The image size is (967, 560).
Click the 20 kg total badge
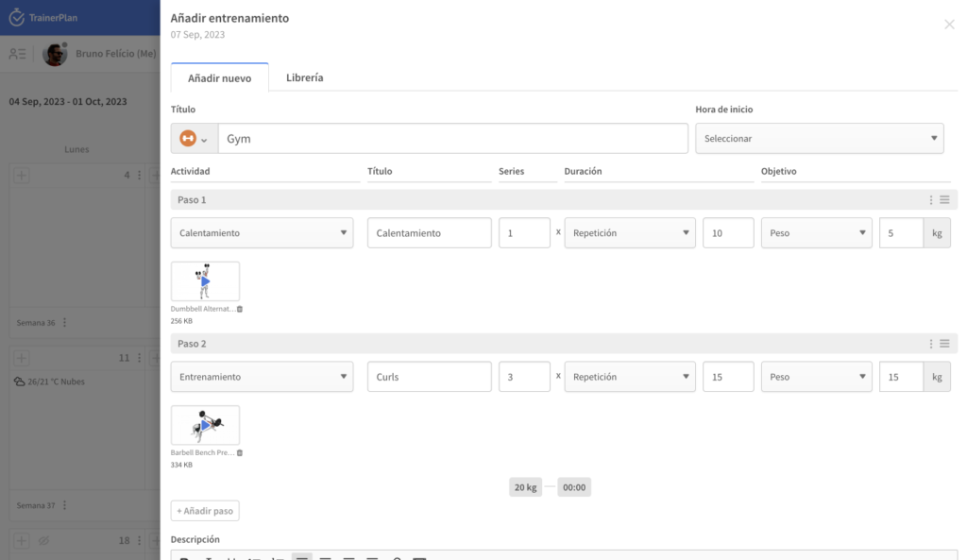(525, 487)
